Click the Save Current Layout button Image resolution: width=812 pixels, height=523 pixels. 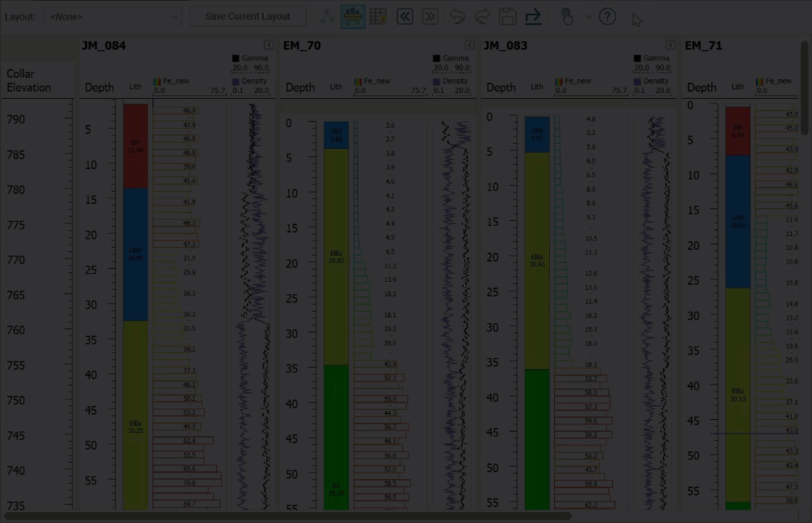click(247, 16)
